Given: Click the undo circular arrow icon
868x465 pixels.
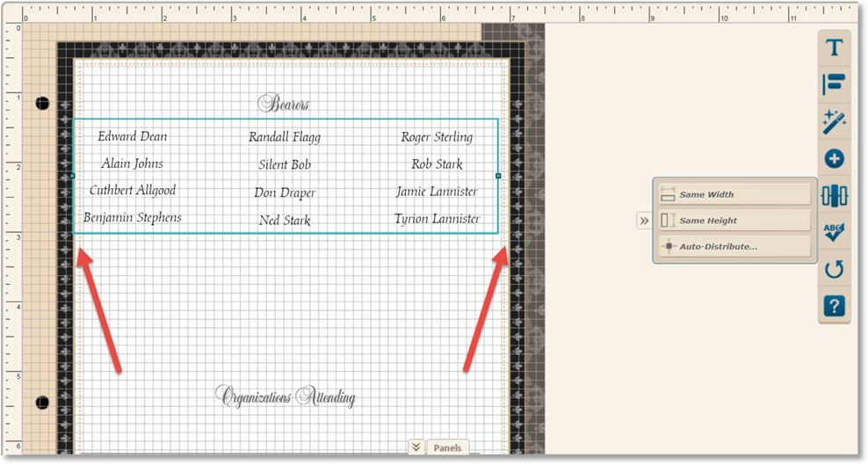Looking at the screenshot, I should tap(834, 269).
